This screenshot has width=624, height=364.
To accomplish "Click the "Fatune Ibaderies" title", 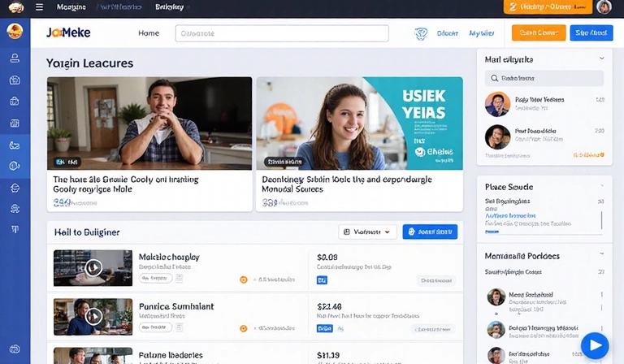I will [x=171, y=355].
